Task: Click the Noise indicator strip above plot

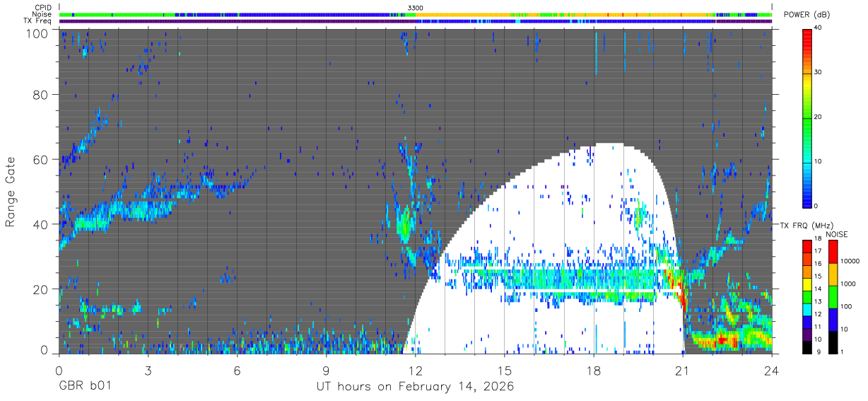Action: coord(416,14)
